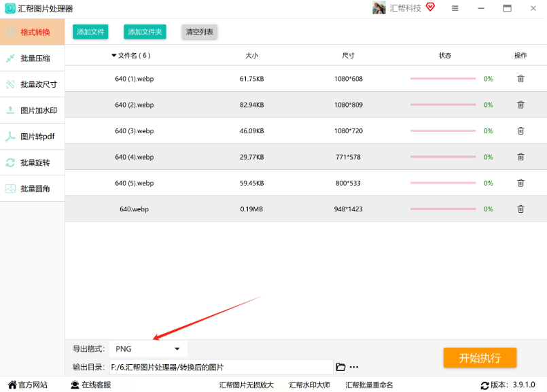Screen dimensions: 547x392
Task: Delete the 640.webp row
Action: tap(520, 209)
